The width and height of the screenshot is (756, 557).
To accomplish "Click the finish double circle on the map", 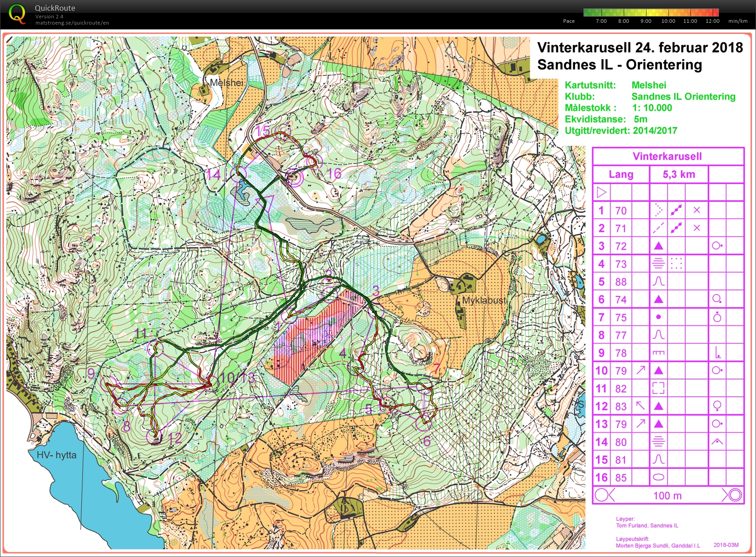I will point(294,177).
